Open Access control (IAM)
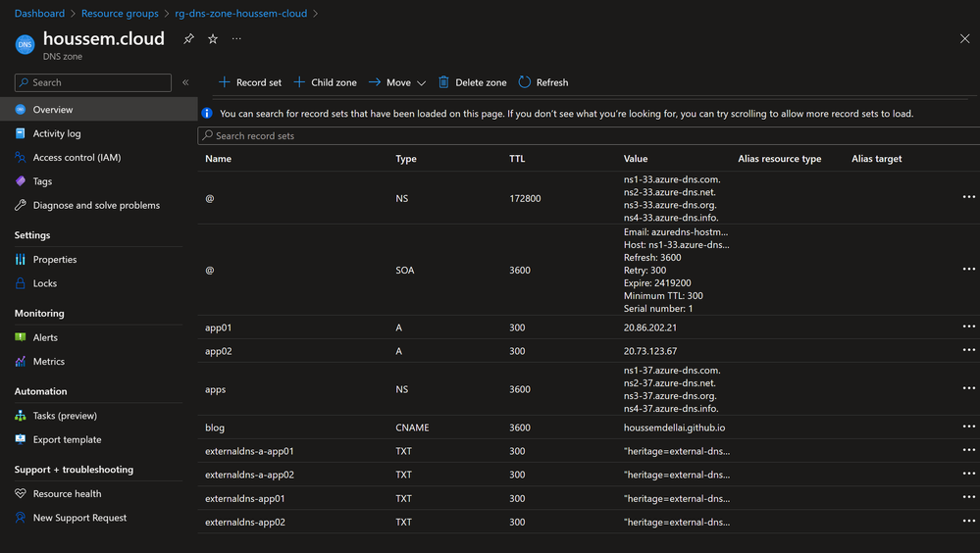 pyautogui.click(x=77, y=158)
